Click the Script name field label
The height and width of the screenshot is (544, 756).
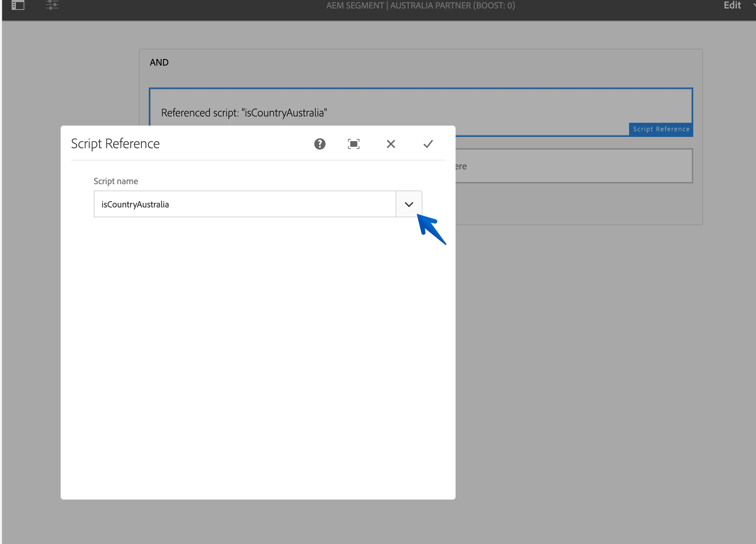[x=116, y=181]
